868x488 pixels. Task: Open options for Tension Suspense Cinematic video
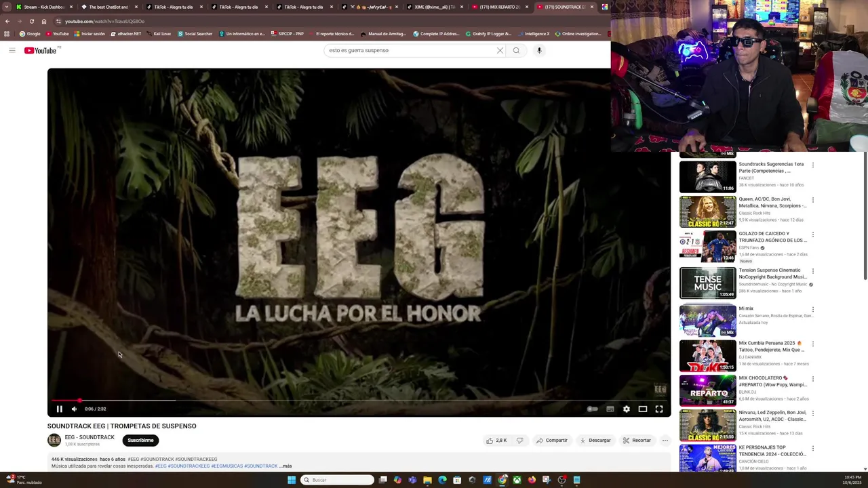pos(813,271)
